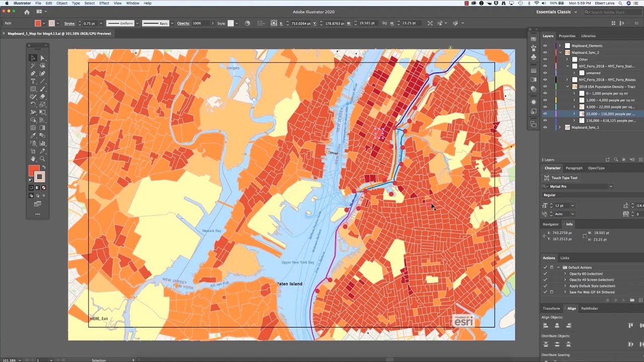Viewport: 644px width, 362px height.
Task: Open the Navigator panel tab
Action: 550,224
